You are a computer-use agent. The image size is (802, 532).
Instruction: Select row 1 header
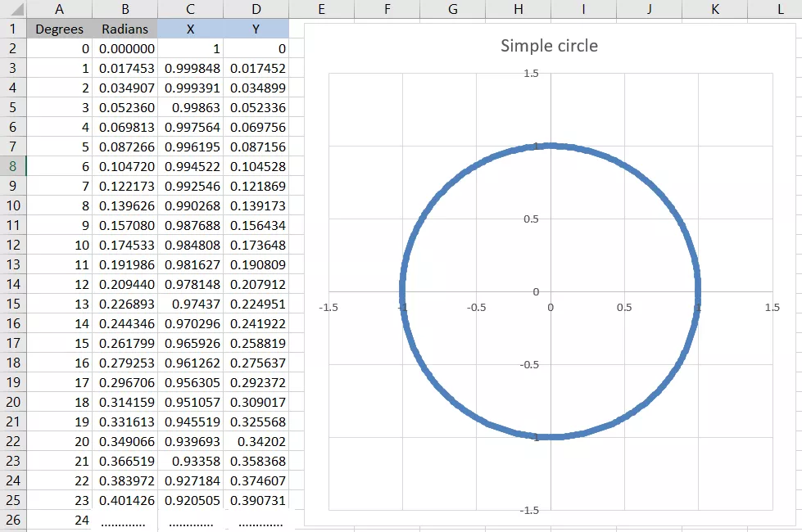[13, 29]
